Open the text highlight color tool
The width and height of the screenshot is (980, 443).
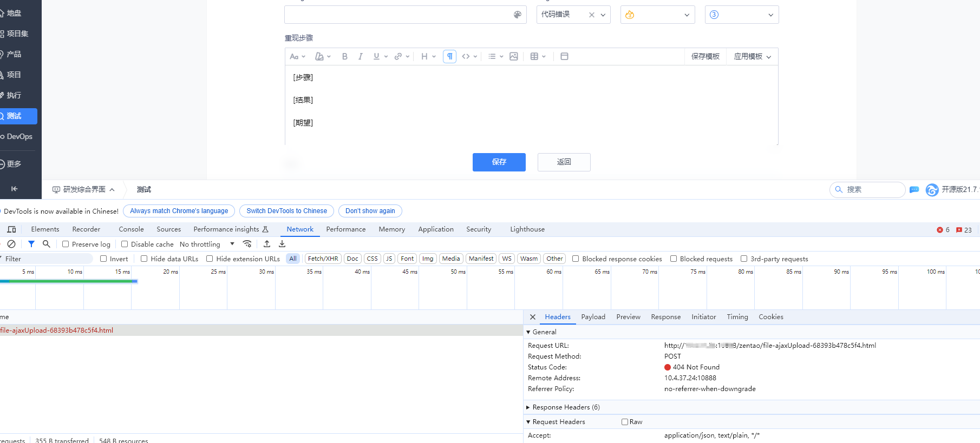(323, 56)
